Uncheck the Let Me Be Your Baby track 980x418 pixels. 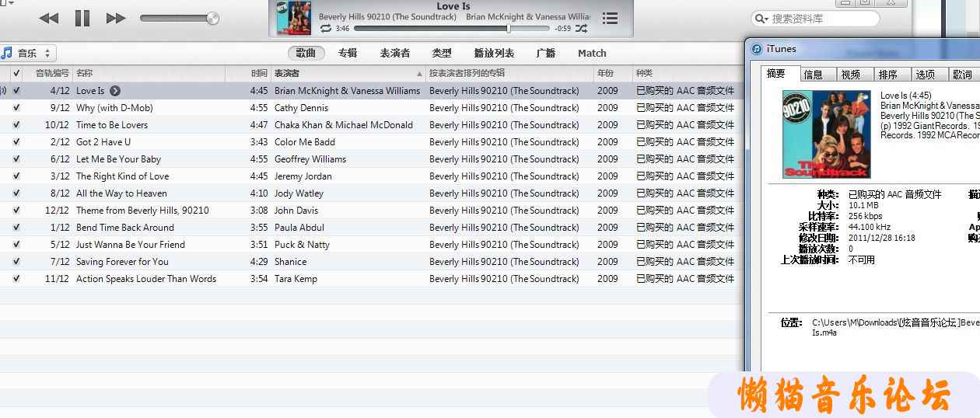click(16, 159)
